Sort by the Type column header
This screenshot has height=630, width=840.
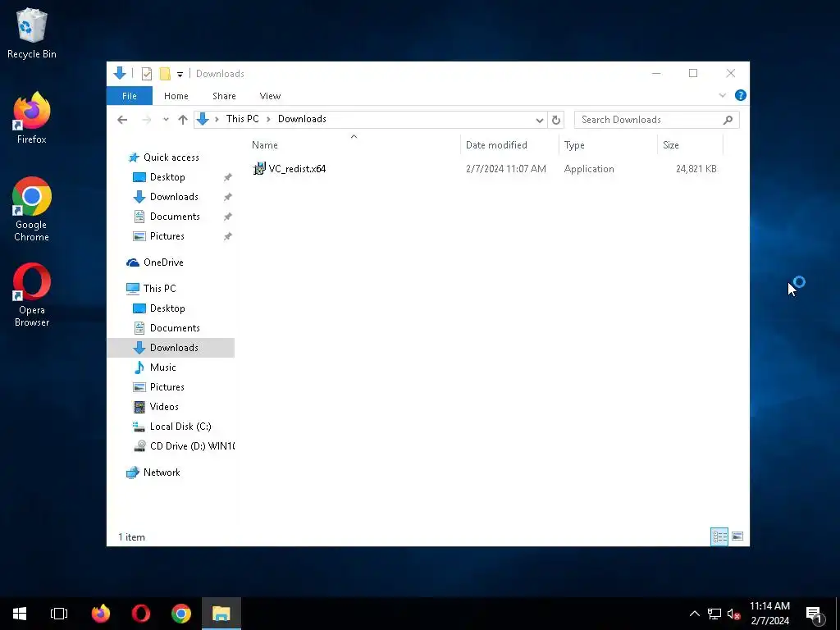click(x=608, y=144)
